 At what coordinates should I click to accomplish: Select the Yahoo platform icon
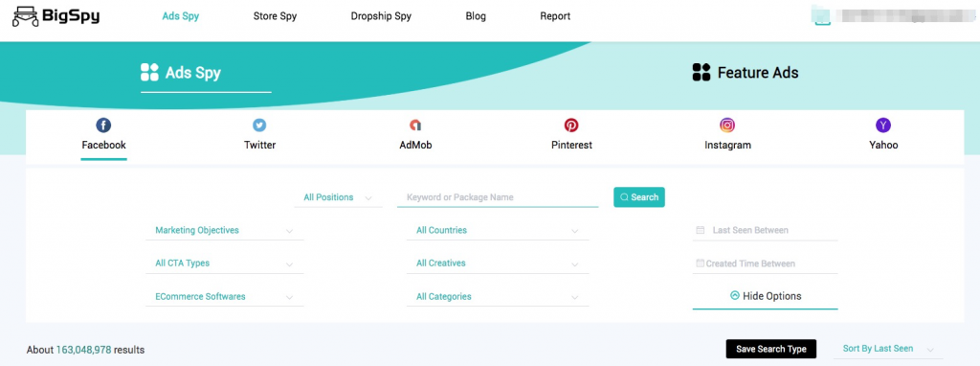coord(883,126)
